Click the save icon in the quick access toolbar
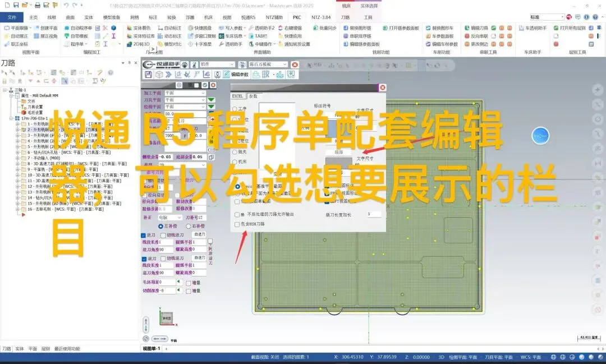The width and height of the screenshot is (606, 364). [16, 5]
